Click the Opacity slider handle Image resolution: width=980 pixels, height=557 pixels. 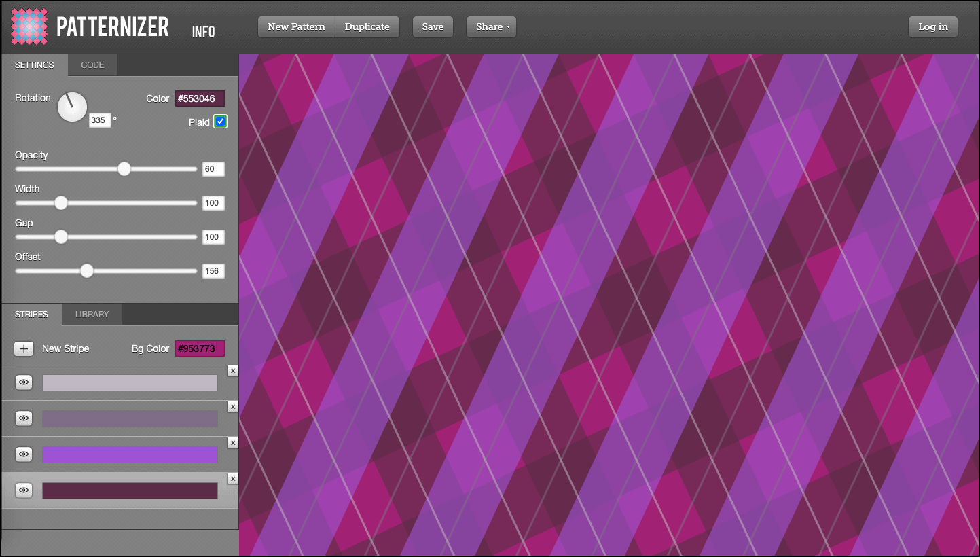[124, 169]
